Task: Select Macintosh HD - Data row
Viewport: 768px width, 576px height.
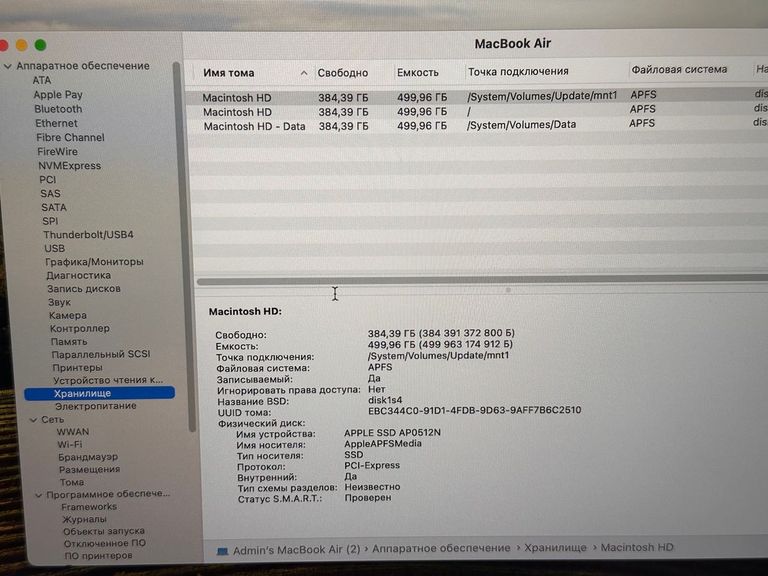Action: pyautogui.click(x=476, y=125)
